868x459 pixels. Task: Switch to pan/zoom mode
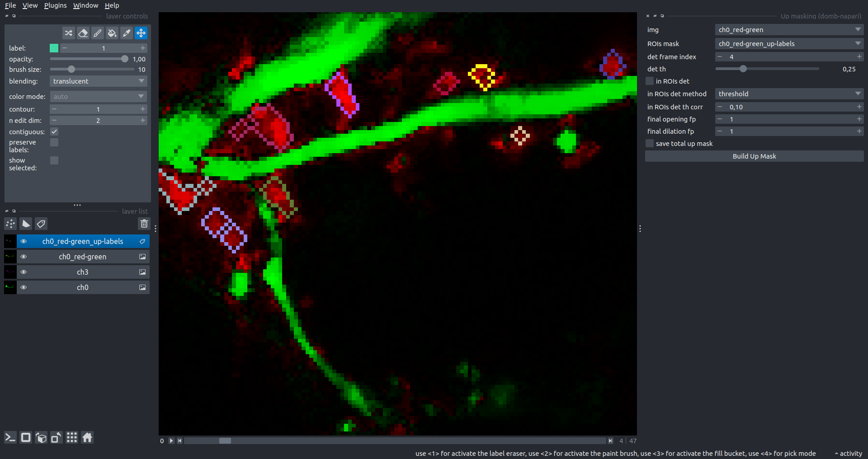[141, 33]
